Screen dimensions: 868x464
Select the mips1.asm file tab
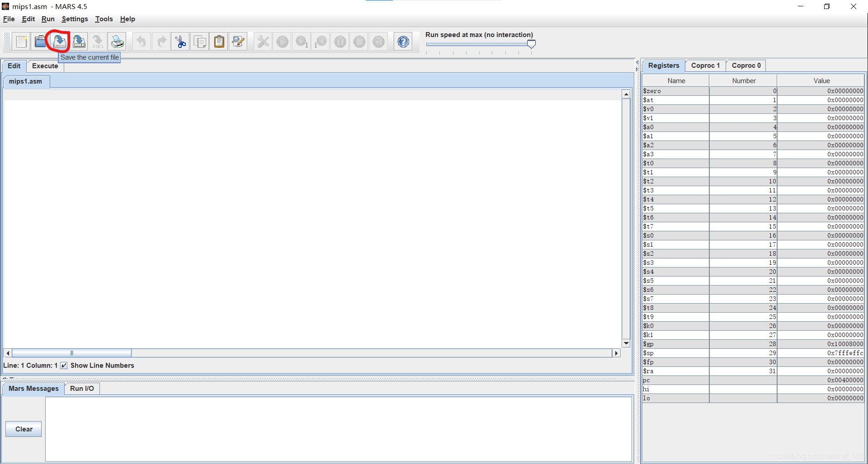pos(26,81)
